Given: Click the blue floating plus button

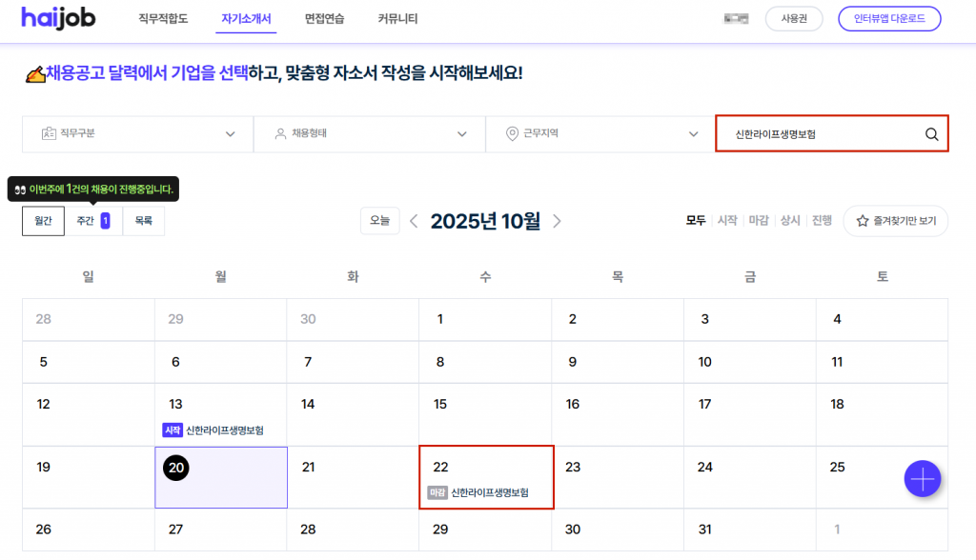Looking at the screenshot, I should coord(922,478).
